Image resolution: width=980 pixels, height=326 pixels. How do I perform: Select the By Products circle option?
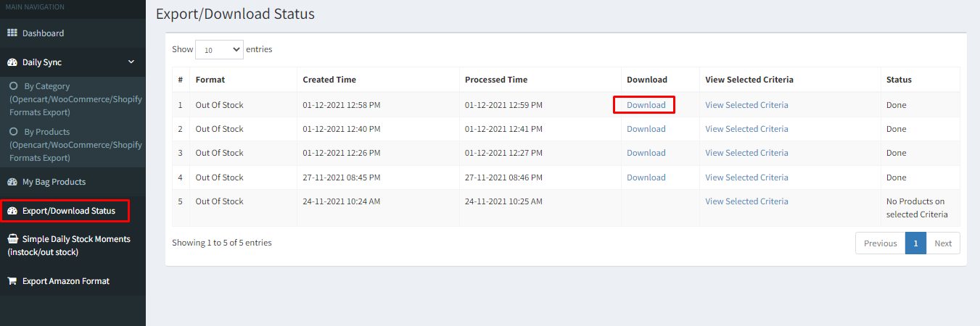pyautogui.click(x=14, y=132)
